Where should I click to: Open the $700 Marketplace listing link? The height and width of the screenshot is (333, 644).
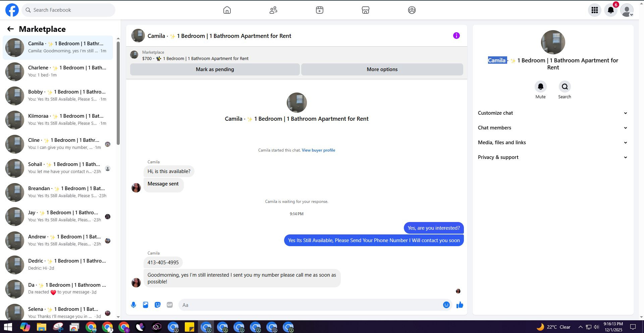pyautogui.click(x=195, y=59)
